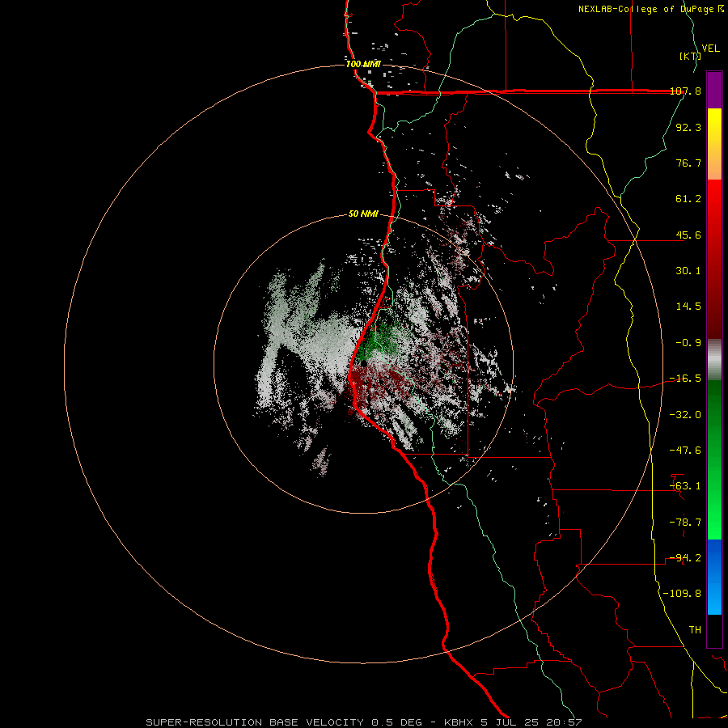The width and height of the screenshot is (728, 728).
Task: Select the -32.0 legend value
Action: coord(685,415)
